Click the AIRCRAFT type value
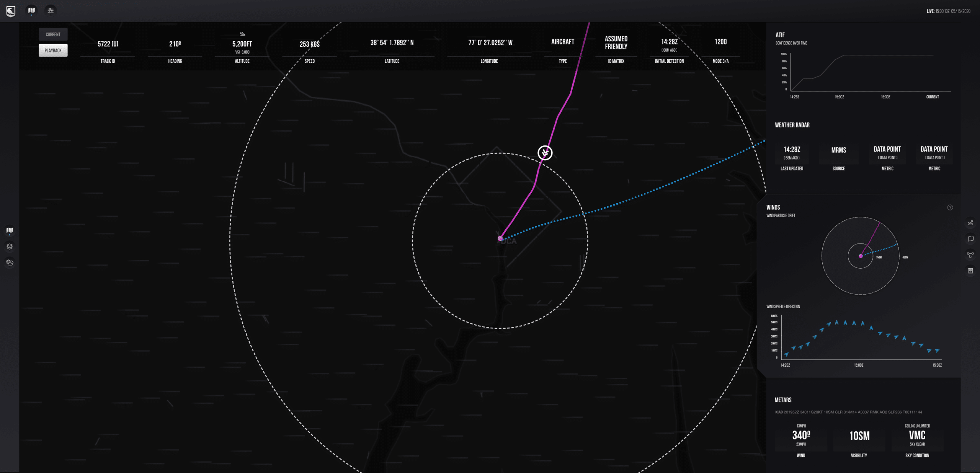The height and width of the screenshot is (473, 980). click(563, 42)
